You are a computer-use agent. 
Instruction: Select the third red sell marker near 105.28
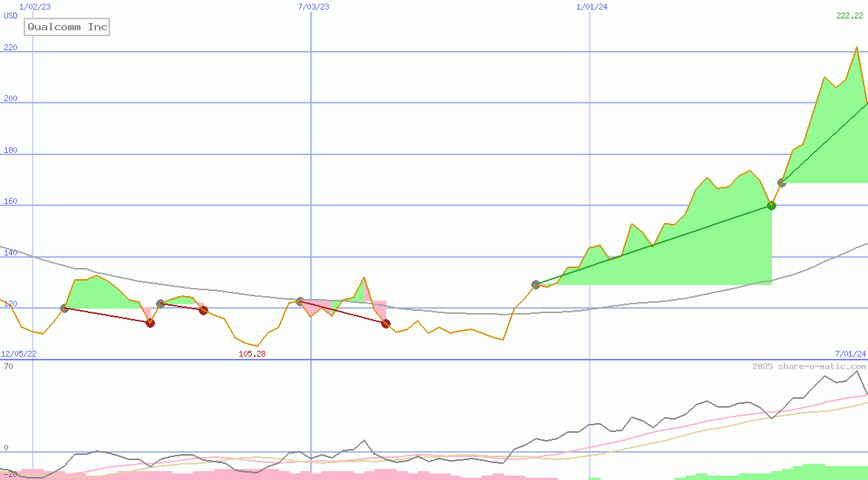click(387, 323)
